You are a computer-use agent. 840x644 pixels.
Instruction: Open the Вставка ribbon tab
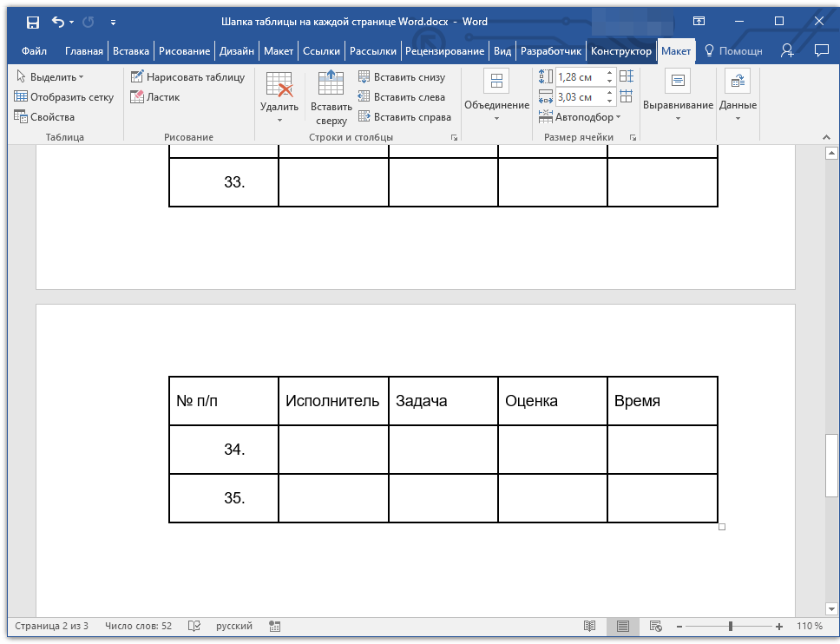131,51
